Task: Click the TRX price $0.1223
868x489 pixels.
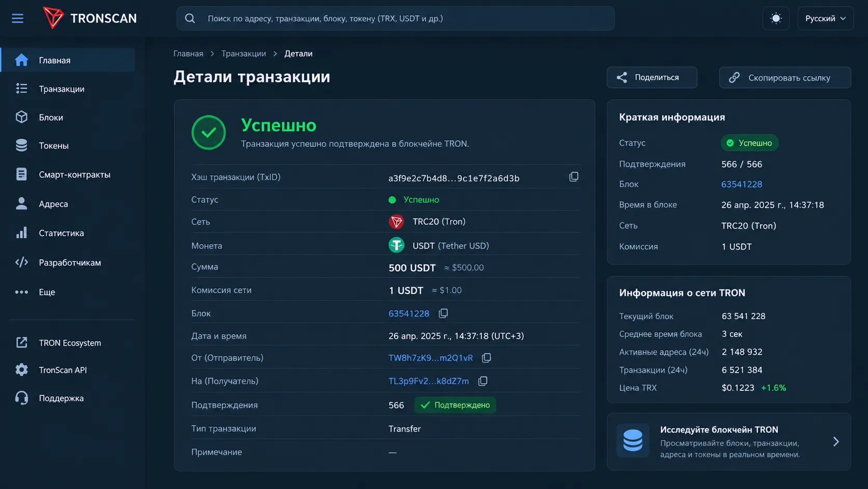Action: [738, 388]
